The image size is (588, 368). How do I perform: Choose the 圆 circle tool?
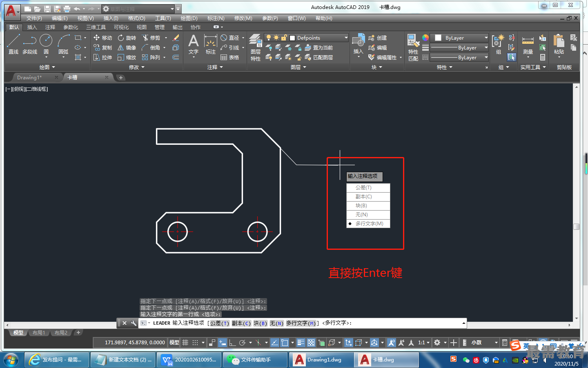tap(46, 44)
